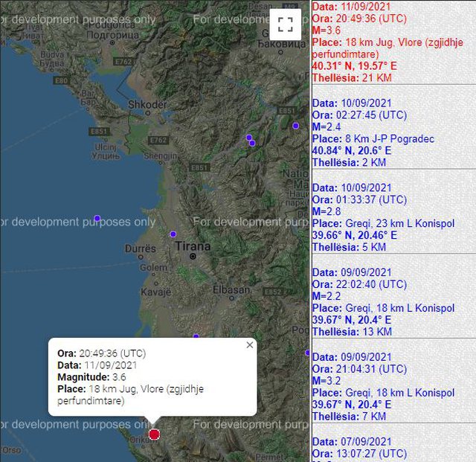Viewport: 476px width, 462px height.
Task: Click the Durrës city label on map
Action: (141, 247)
